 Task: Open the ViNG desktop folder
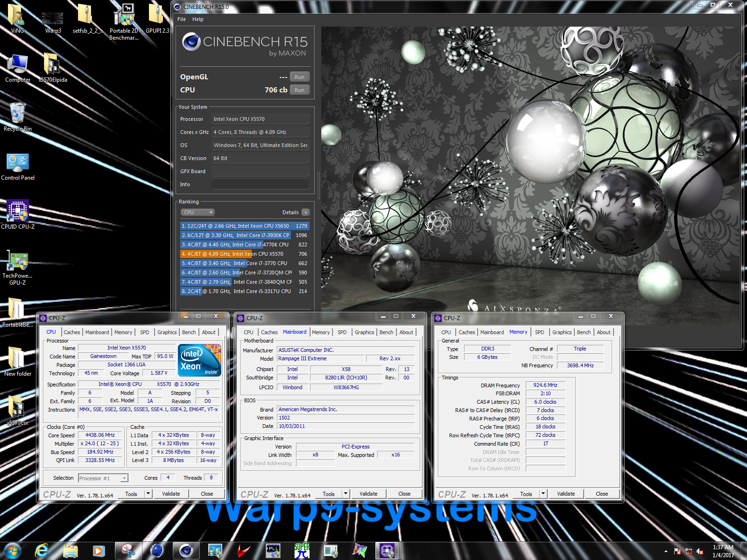click(17, 19)
